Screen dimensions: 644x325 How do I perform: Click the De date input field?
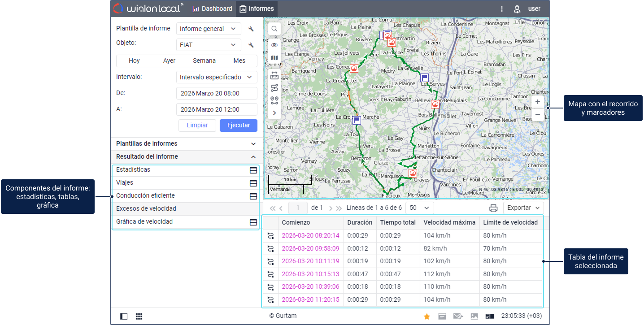click(x=217, y=94)
